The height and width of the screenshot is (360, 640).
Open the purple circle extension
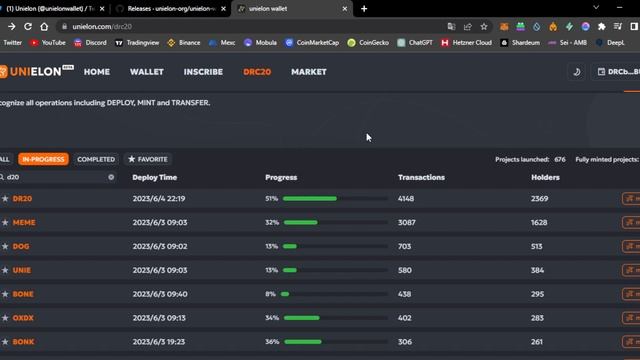click(585, 27)
